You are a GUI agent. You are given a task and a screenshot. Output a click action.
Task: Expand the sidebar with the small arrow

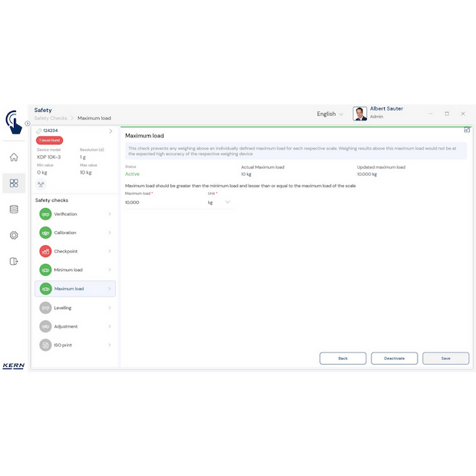coord(27,123)
